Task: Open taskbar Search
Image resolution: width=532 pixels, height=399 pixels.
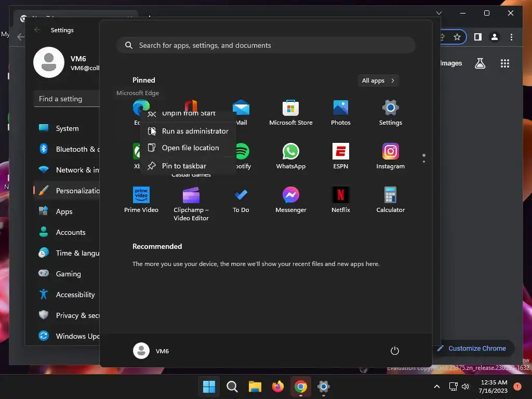Action: click(x=232, y=387)
